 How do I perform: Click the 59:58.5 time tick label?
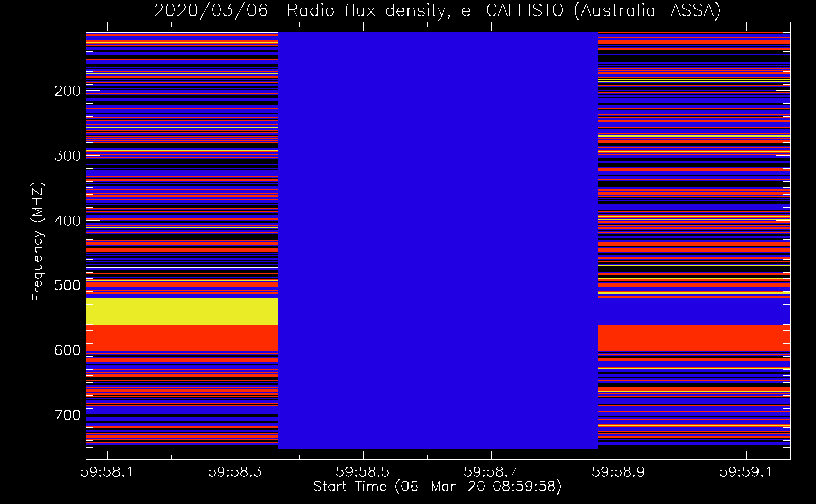363,472
